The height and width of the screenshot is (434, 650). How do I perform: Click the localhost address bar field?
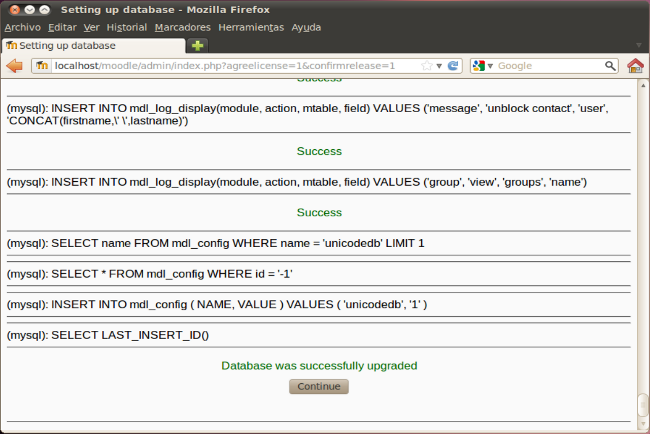click(x=230, y=66)
